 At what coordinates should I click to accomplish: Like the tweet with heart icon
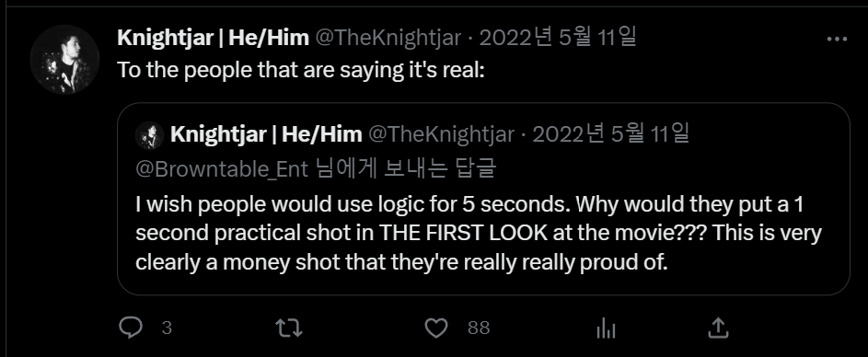(436, 328)
